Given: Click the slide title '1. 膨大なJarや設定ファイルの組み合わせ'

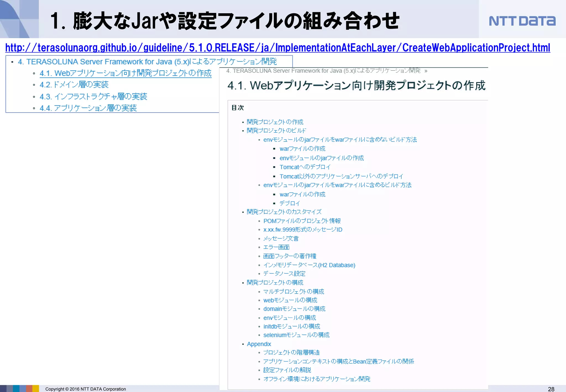Looking at the screenshot, I should (x=225, y=21).
